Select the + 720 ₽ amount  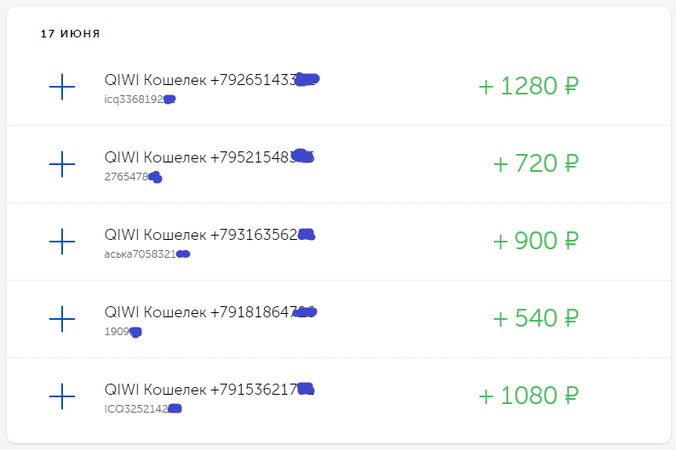(535, 163)
